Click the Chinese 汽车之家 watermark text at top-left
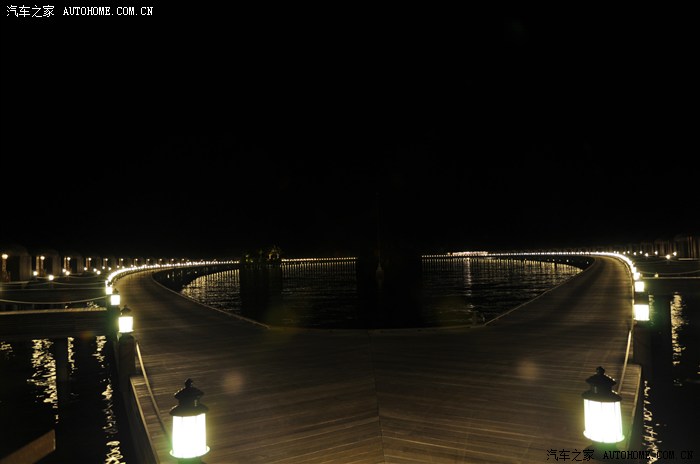 pyautogui.click(x=30, y=11)
